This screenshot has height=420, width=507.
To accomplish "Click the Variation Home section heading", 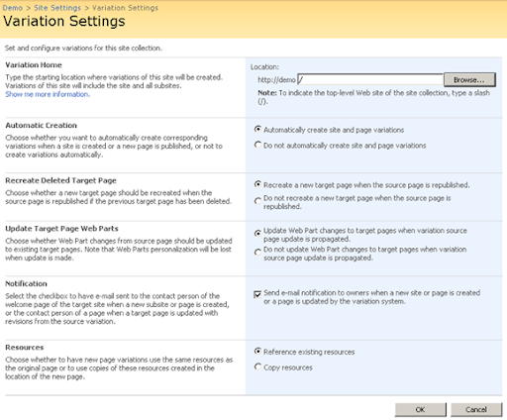I will click(x=34, y=65).
